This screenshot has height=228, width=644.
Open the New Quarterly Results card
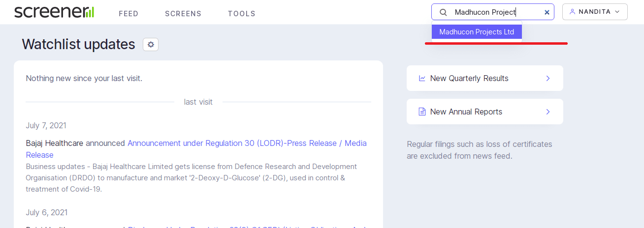click(485, 78)
